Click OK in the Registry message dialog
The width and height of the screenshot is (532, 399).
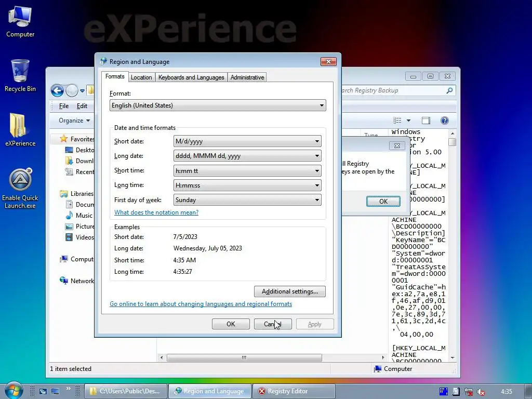point(383,201)
